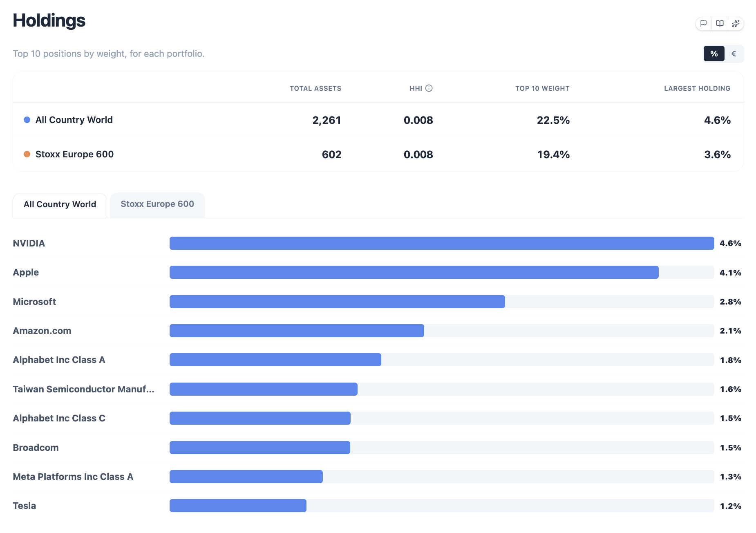This screenshot has height=533, width=756.
Task: Click the Broadcom weight bar
Action: click(x=260, y=448)
